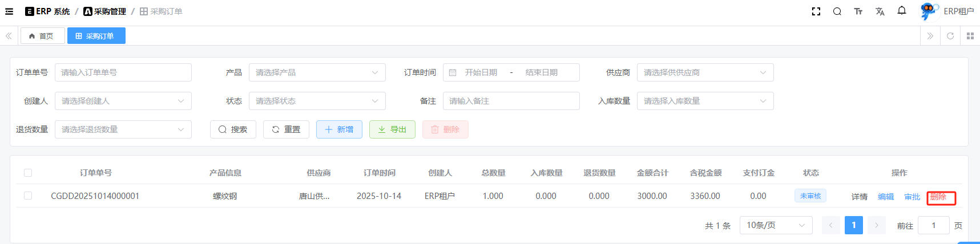Open the tab grid options icon
The image size is (980, 244).
tap(970, 36)
